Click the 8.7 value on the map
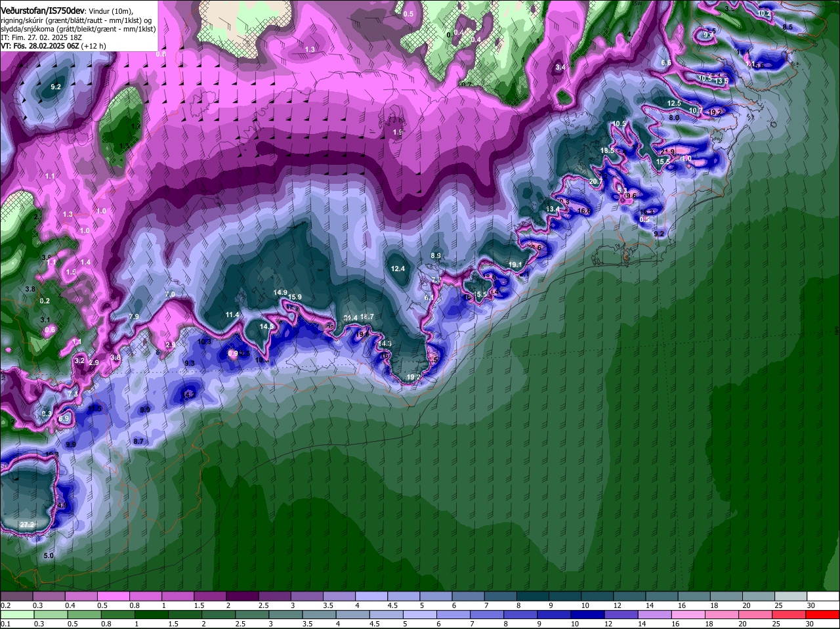This screenshot has width=840, height=629. 138,441
